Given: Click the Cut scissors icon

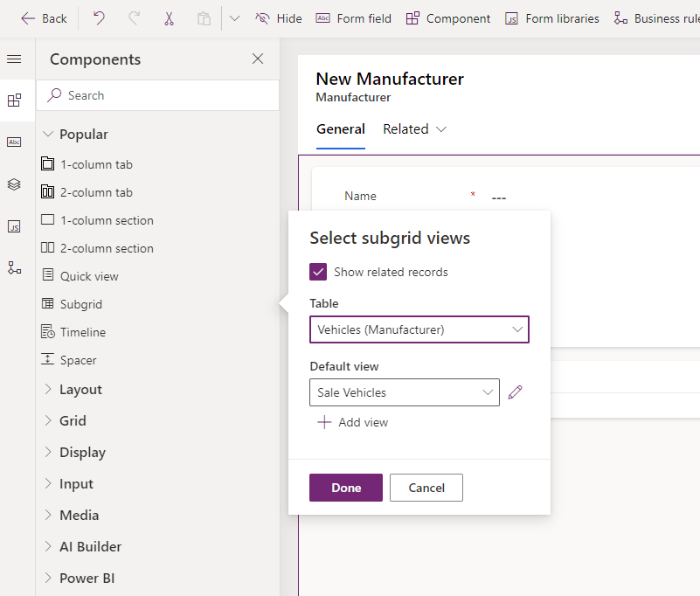Looking at the screenshot, I should [x=169, y=18].
